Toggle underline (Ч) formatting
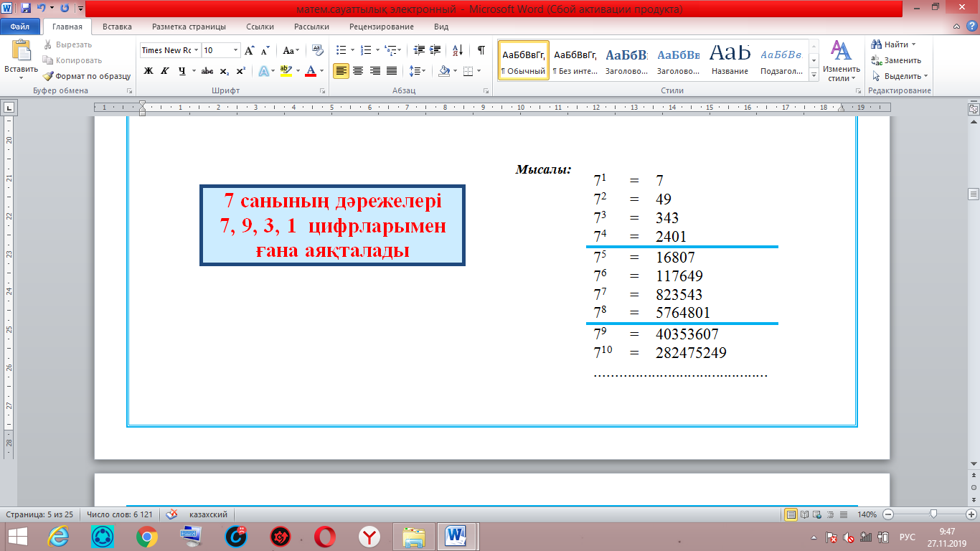Viewport: 980px width, 551px height. (x=182, y=71)
